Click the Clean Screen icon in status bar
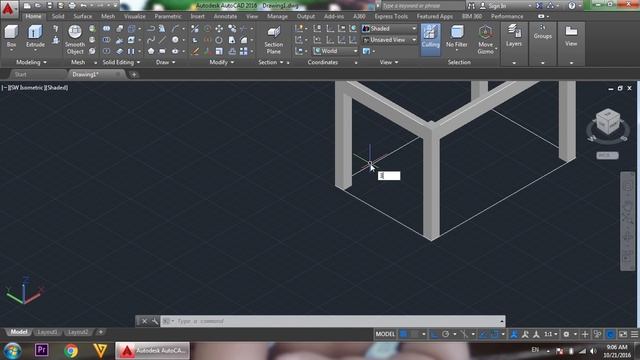 coord(623,334)
